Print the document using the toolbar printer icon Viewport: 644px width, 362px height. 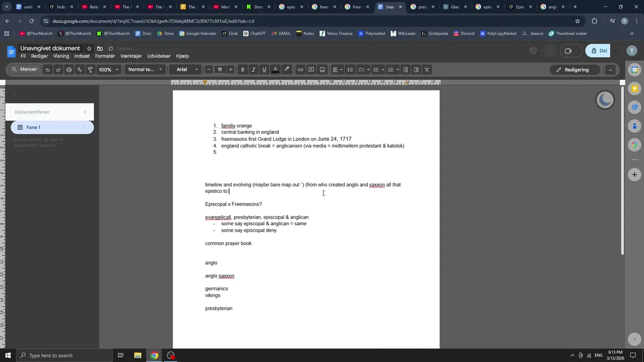(x=69, y=70)
